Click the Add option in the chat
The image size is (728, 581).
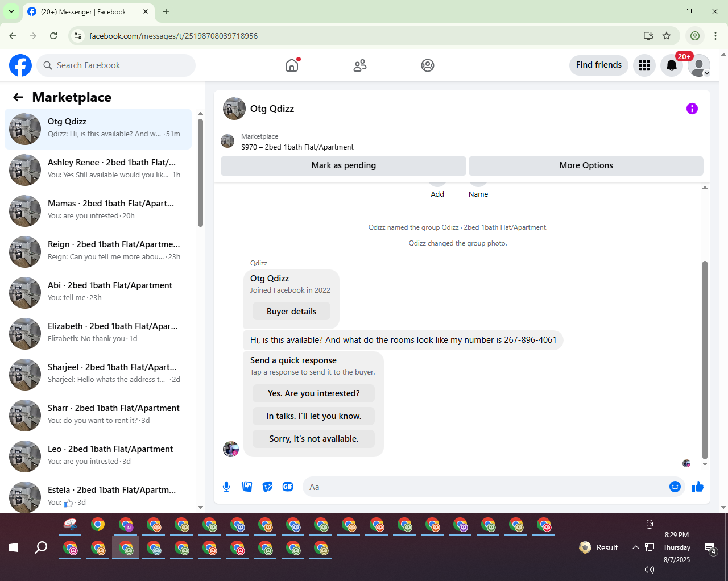(437, 194)
